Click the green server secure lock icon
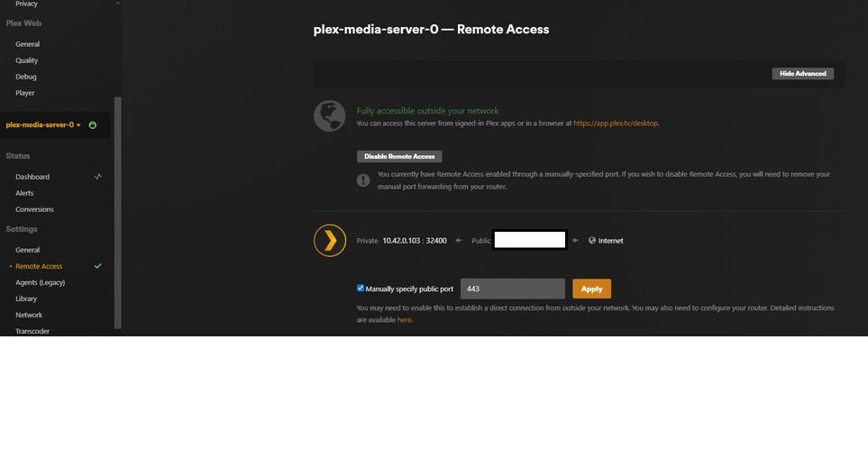The image size is (868, 468). pos(93,125)
